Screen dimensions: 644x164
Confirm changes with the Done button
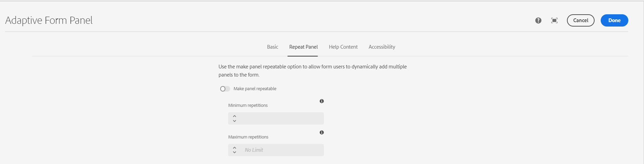(614, 20)
